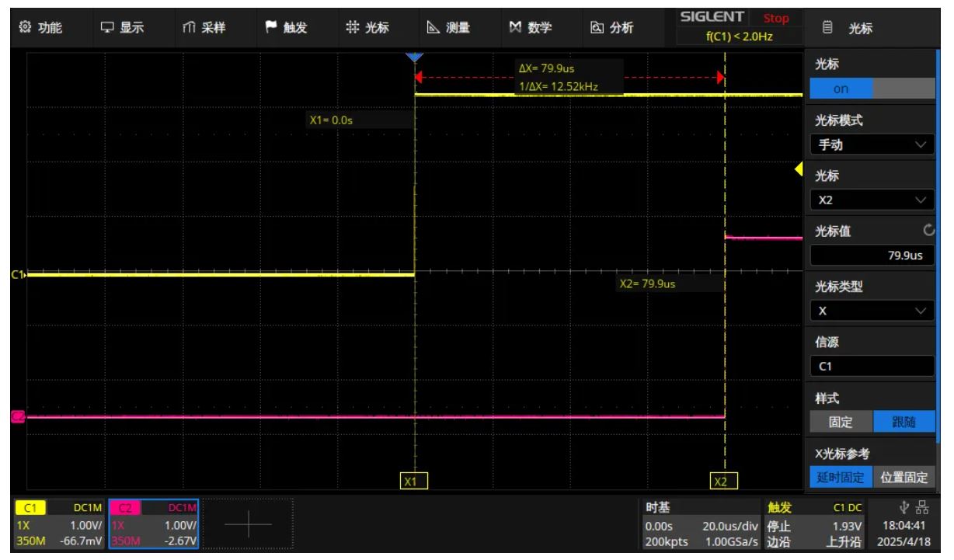
Task: Open the 触发 menu
Action: [x=287, y=27]
